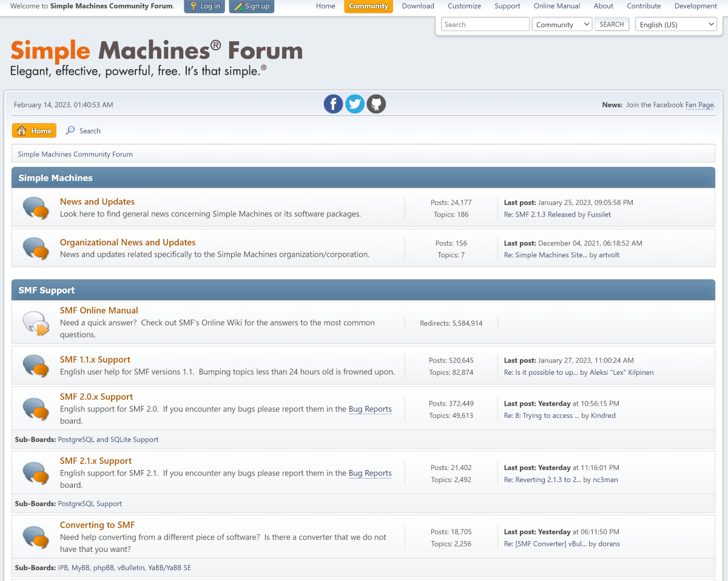Open the English (US) language dropdown
Screen dimensions: 728x581
click(676, 24)
